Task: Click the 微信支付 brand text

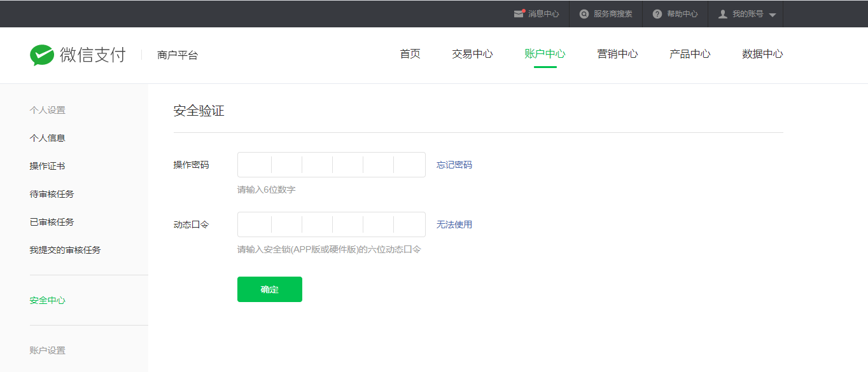Action: [93, 55]
